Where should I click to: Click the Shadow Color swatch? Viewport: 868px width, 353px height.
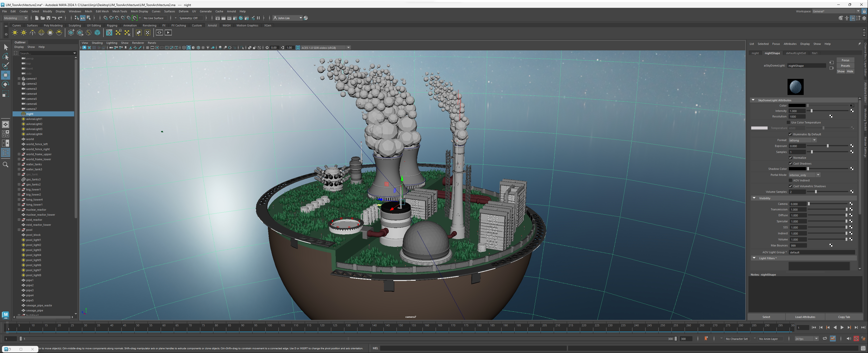797,169
